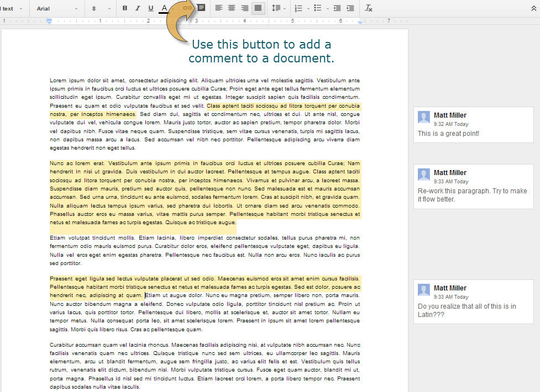This screenshot has width=540, height=392.
Task: Collapse the toolbar with the double chevron
Action: pos(533,8)
